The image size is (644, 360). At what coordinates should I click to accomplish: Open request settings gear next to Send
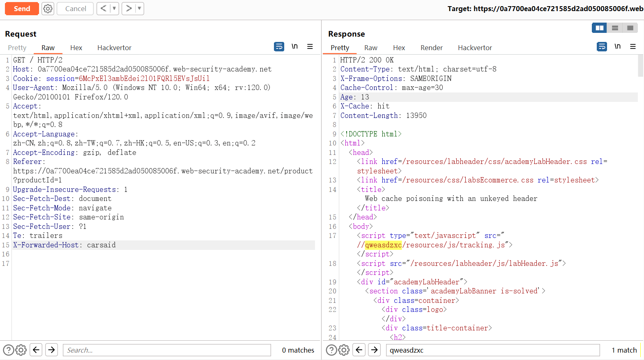point(48,9)
